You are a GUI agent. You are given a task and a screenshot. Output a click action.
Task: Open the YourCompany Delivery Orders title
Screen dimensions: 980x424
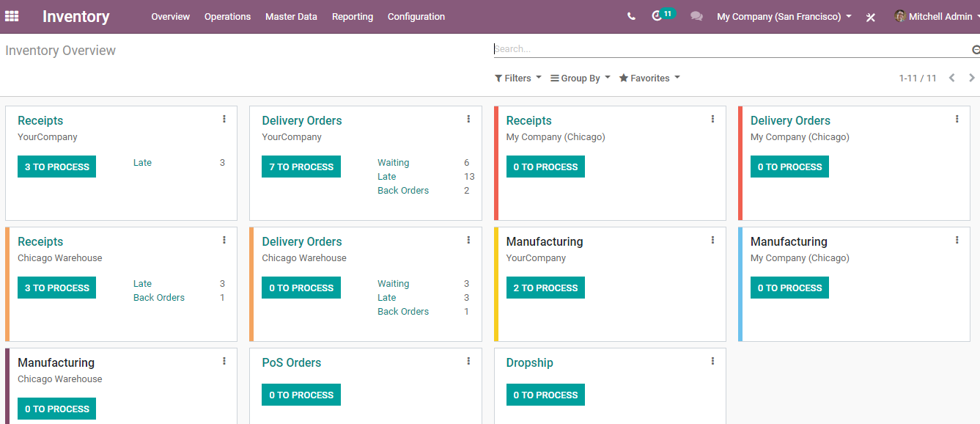click(x=302, y=120)
